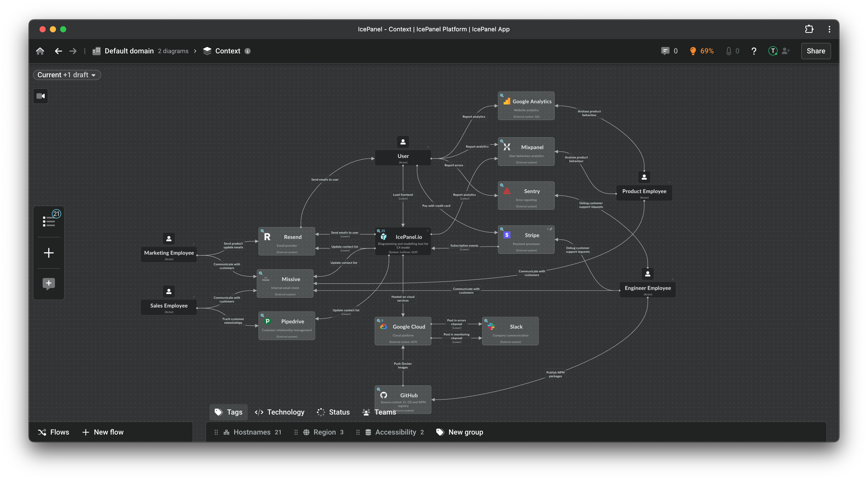The width and height of the screenshot is (868, 480).
Task: Click the 'Load frontend' connection label
Action: (403, 196)
